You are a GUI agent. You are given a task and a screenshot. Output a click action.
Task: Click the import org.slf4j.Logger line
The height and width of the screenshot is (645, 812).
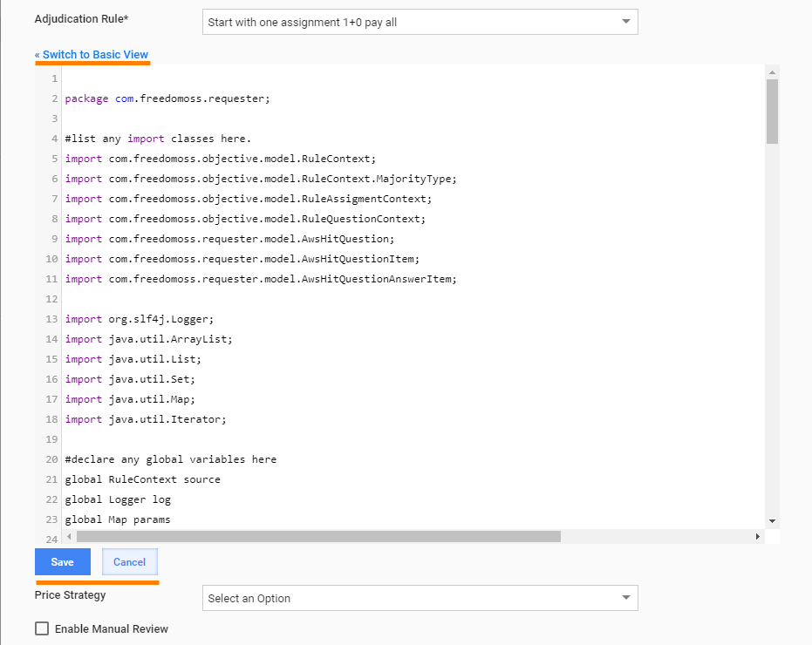[x=140, y=319]
